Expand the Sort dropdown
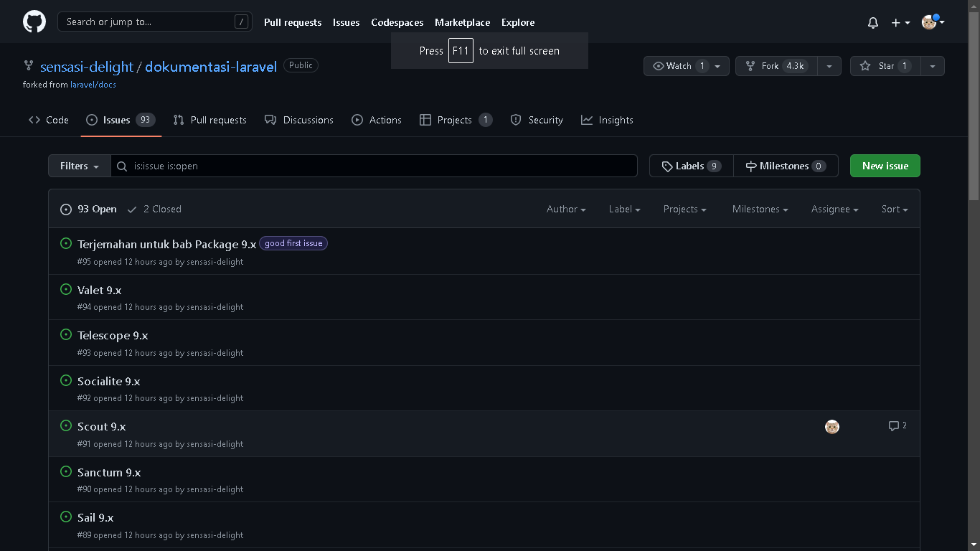The height and width of the screenshot is (551, 980). pos(895,209)
